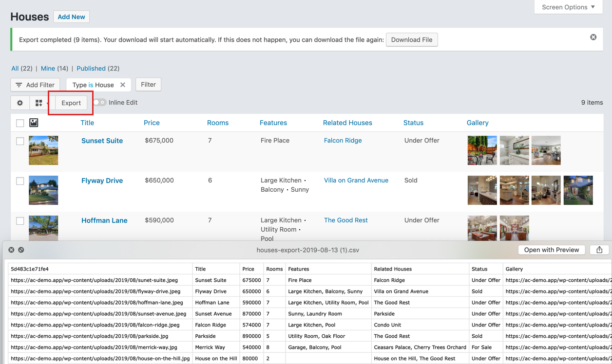Close the CSV preview window
This screenshot has width=612, height=364.
[x=11, y=250]
